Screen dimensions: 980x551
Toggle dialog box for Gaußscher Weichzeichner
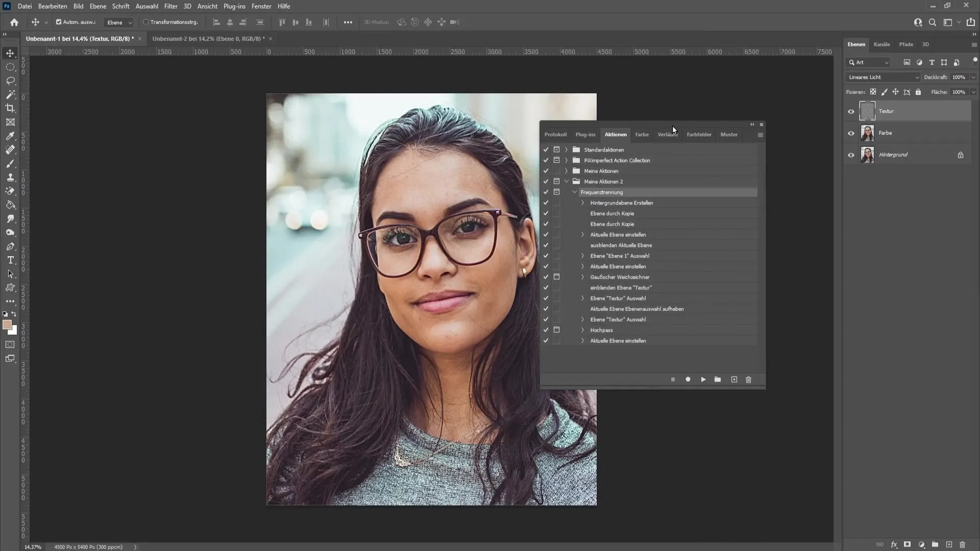point(557,277)
